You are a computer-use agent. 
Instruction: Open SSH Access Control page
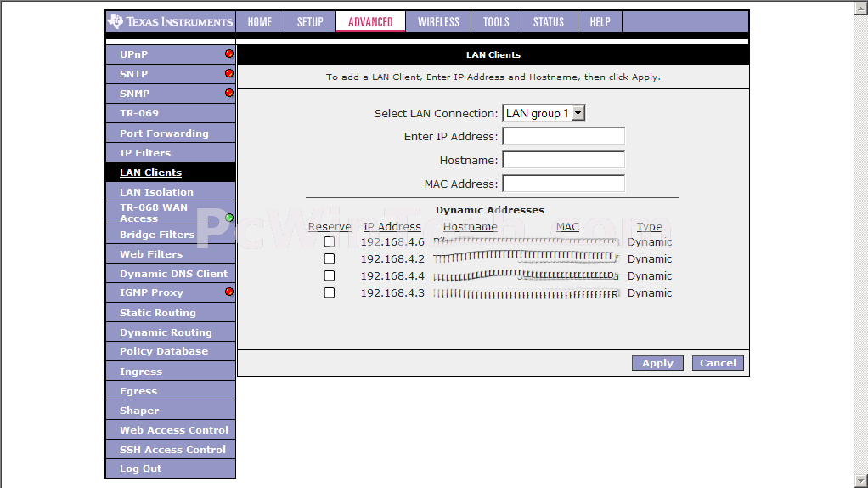coord(171,449)
